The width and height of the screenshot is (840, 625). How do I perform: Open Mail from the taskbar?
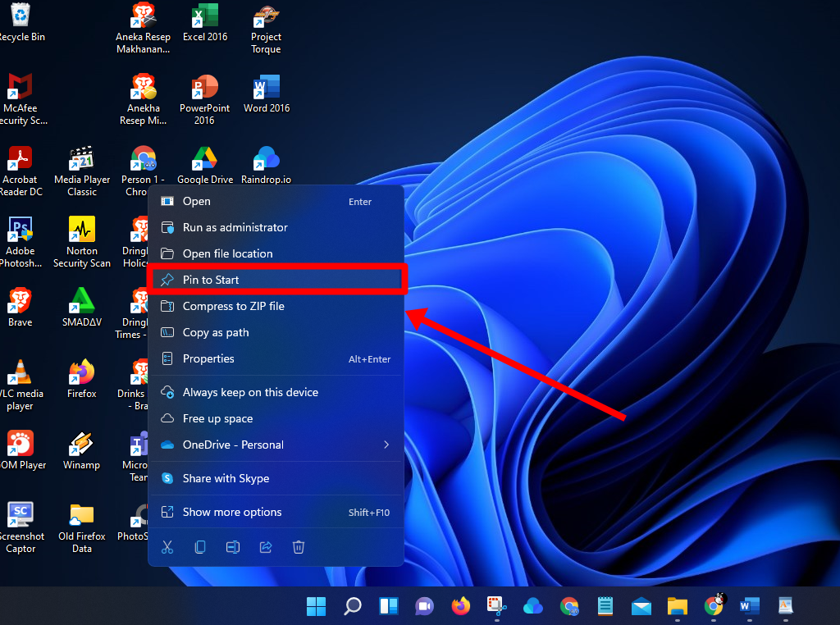point(641,606)
